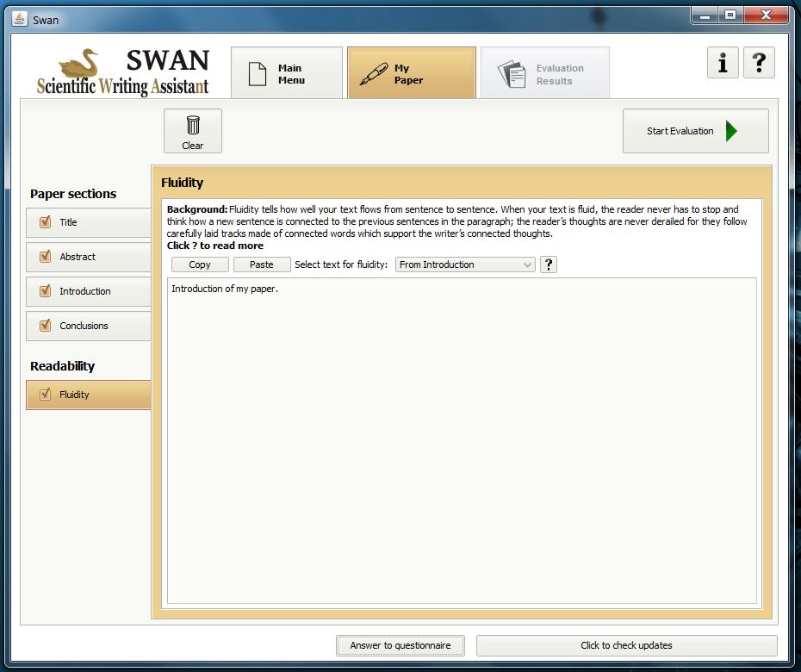The height and width of the screenshot is (672, 801).
Task: Open the 'From Introduction' text source dropdown
Action: tap(465, 264)
